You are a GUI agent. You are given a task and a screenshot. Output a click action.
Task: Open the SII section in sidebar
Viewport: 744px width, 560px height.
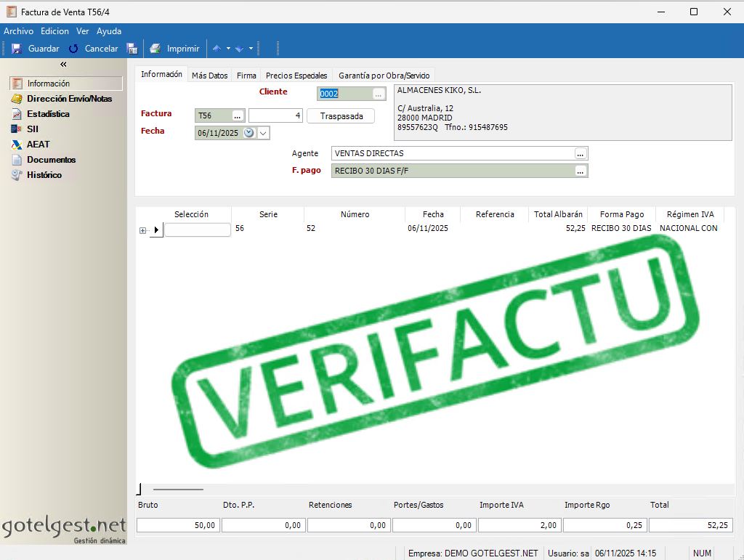(x=32, y=129)
